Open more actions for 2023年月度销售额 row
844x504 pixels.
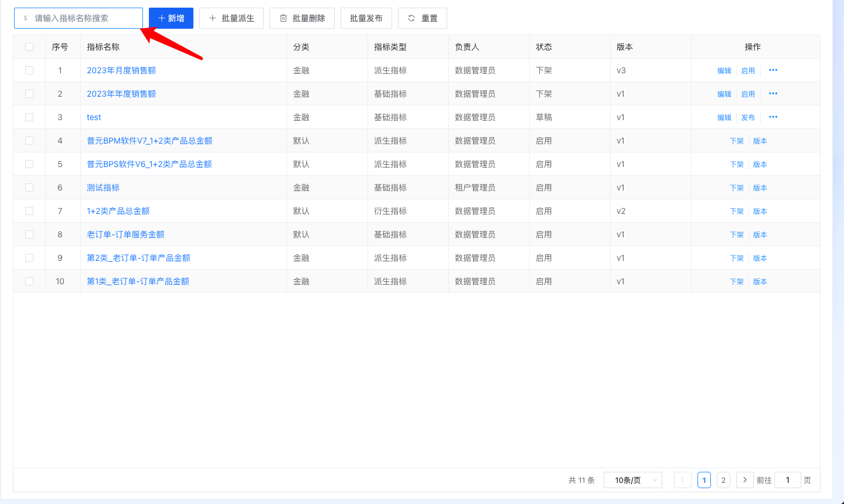pos(773,70)
